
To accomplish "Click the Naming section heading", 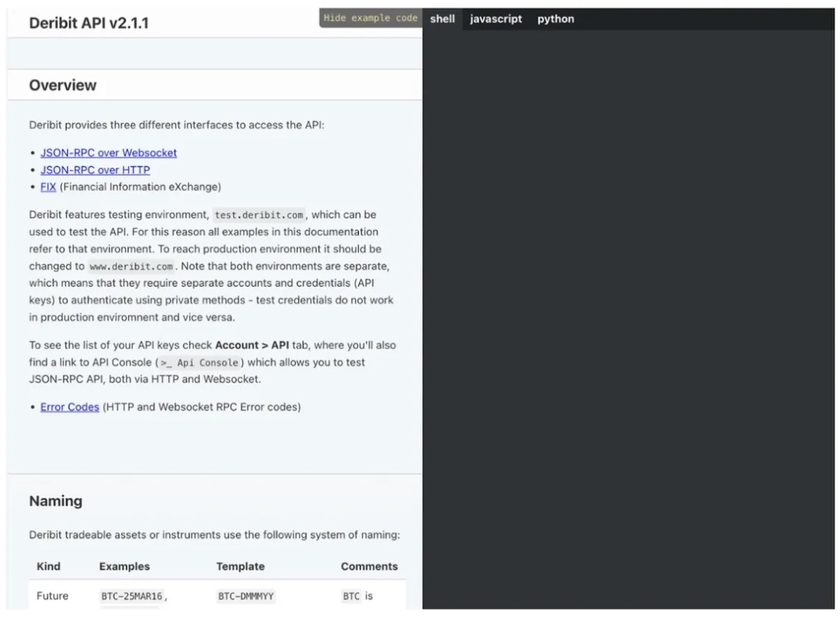I will tap(55, 501).
